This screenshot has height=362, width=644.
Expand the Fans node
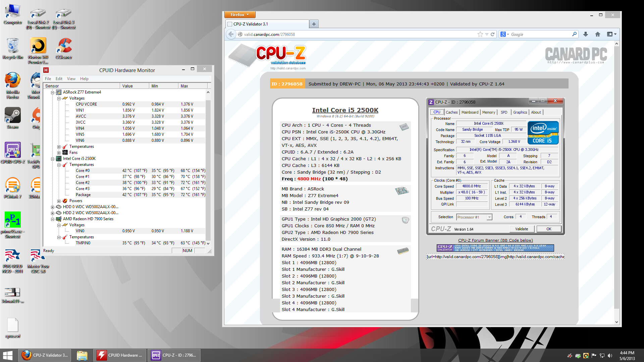click(x=59, y=153)
